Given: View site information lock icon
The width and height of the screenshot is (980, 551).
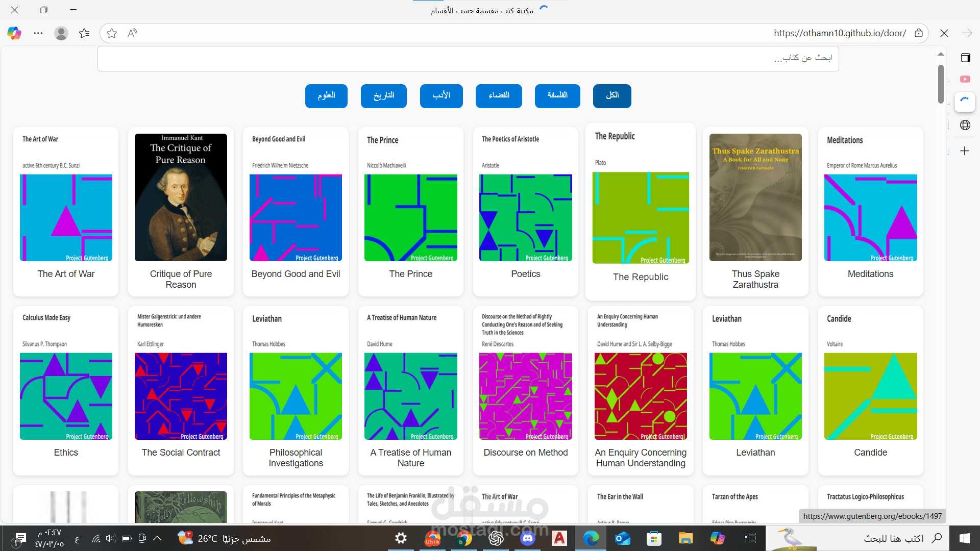Looking at the screenshot, I should click(919, 33).
